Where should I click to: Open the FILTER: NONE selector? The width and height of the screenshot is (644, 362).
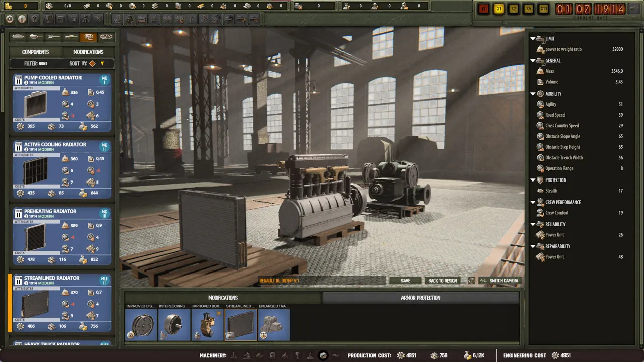click(36, 64)
